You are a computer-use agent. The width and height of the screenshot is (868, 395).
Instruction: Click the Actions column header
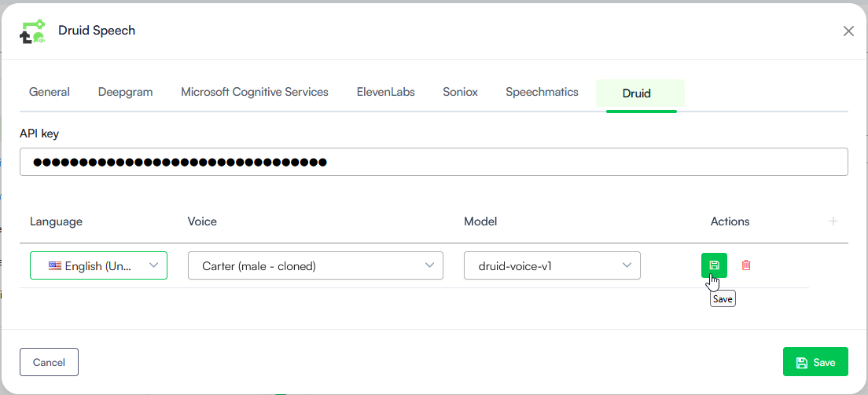point(730,221)
